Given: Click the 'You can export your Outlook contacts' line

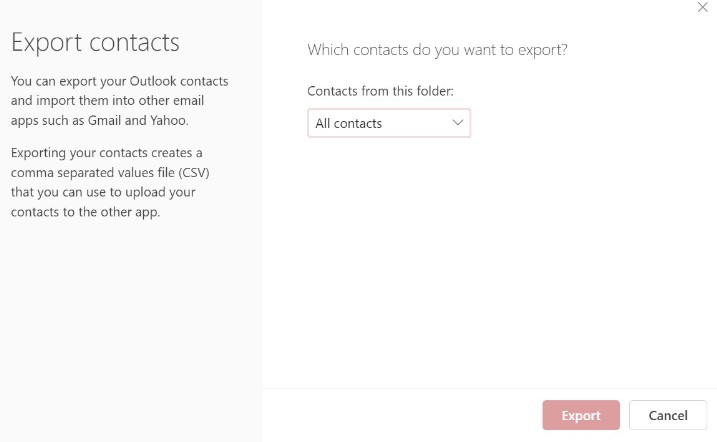Looking at the screenshot, I should pyautogui.click(x=119, y=80).
